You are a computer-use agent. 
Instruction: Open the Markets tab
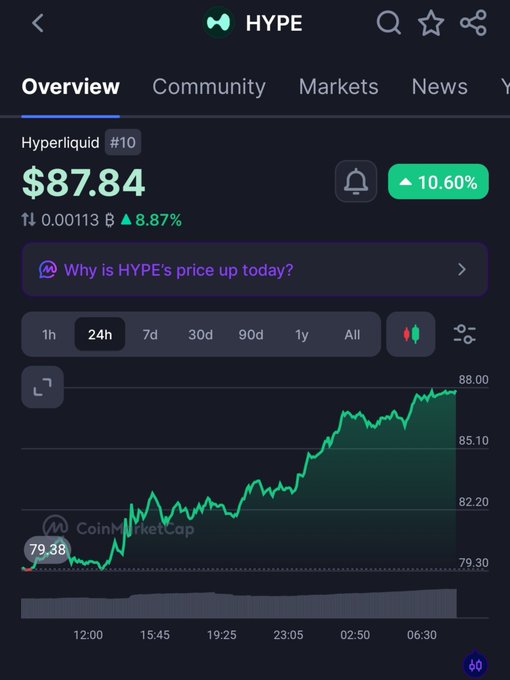click(x=338, y=86)
